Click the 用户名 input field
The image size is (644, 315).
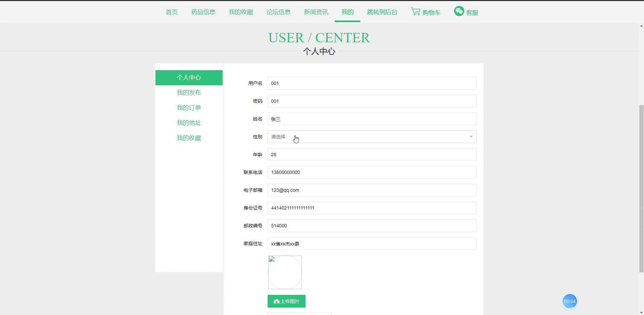(372, 83)
